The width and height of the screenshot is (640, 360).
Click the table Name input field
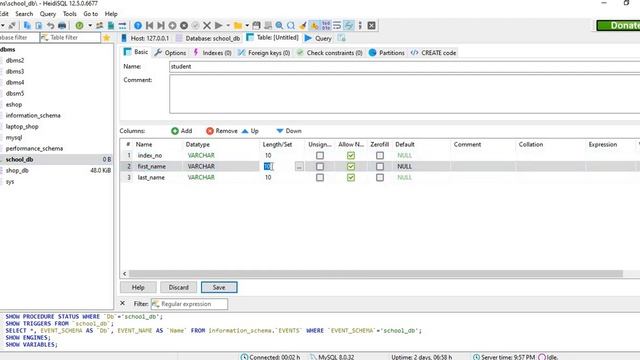404,67
